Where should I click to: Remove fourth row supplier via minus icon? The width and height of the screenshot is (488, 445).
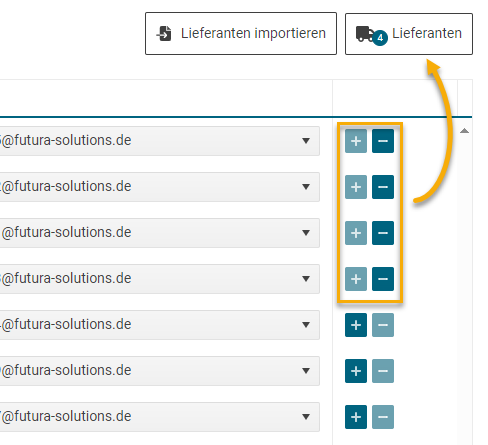(383, 279)
